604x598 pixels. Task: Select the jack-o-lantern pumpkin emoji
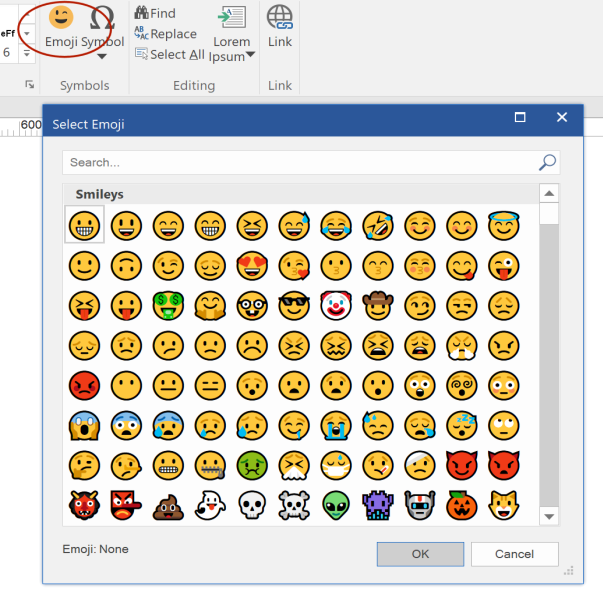[462, 505]
